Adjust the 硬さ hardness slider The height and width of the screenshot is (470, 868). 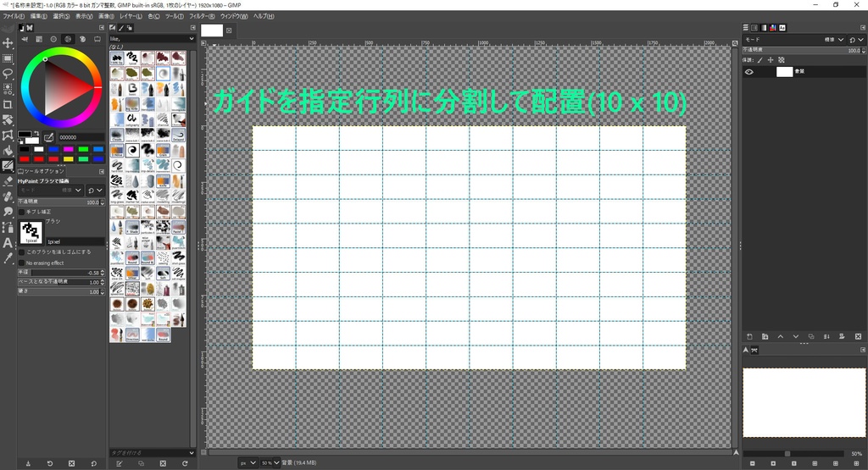61,291
